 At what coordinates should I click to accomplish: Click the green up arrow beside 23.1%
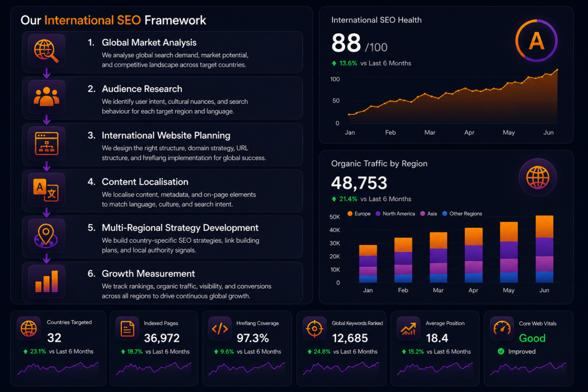tap(25, 351)
